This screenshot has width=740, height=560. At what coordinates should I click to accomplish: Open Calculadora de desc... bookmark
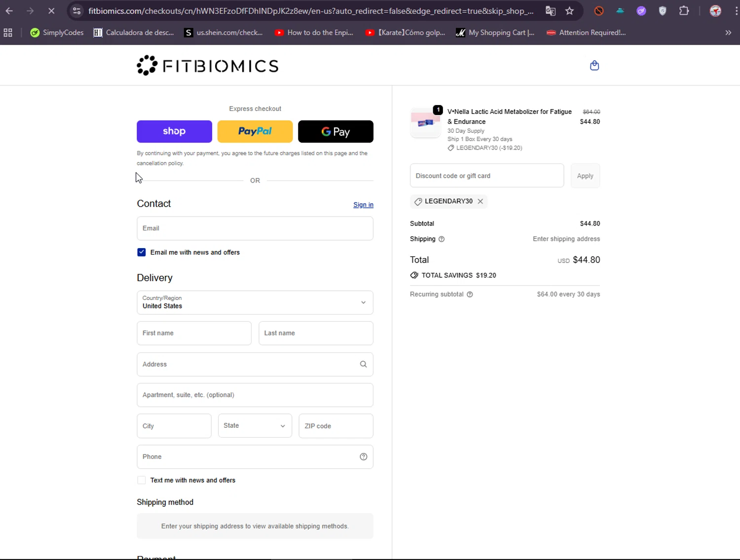134,33
